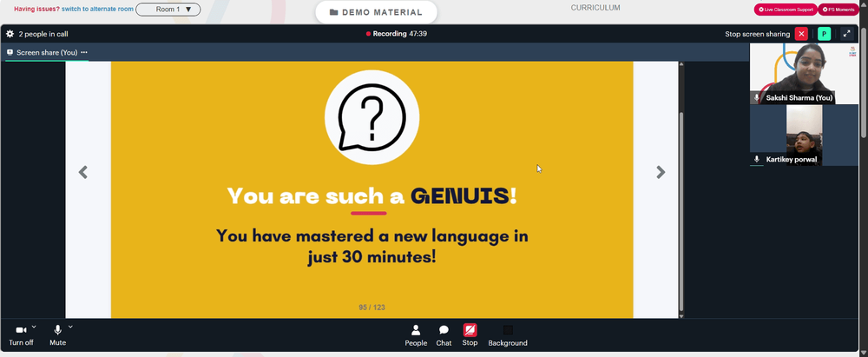Screen dimensions: 868x357
Task: Expand microphone options chevron
Action: (70, 327)
